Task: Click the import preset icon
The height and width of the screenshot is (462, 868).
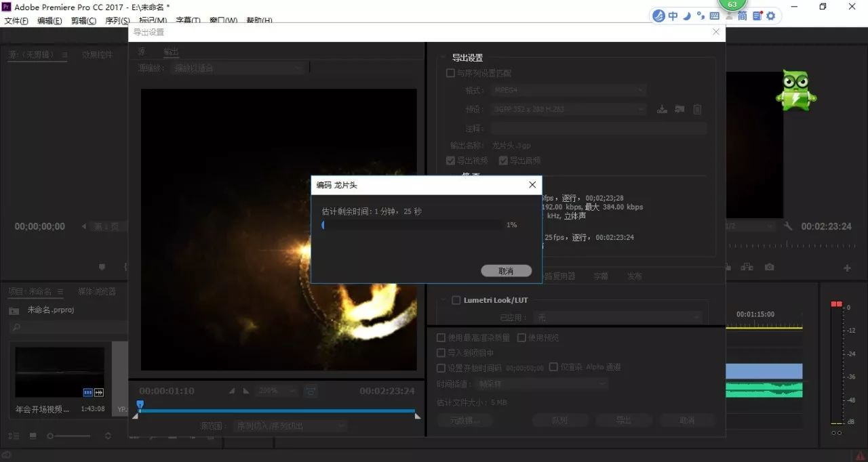Action: click(679, 109)
